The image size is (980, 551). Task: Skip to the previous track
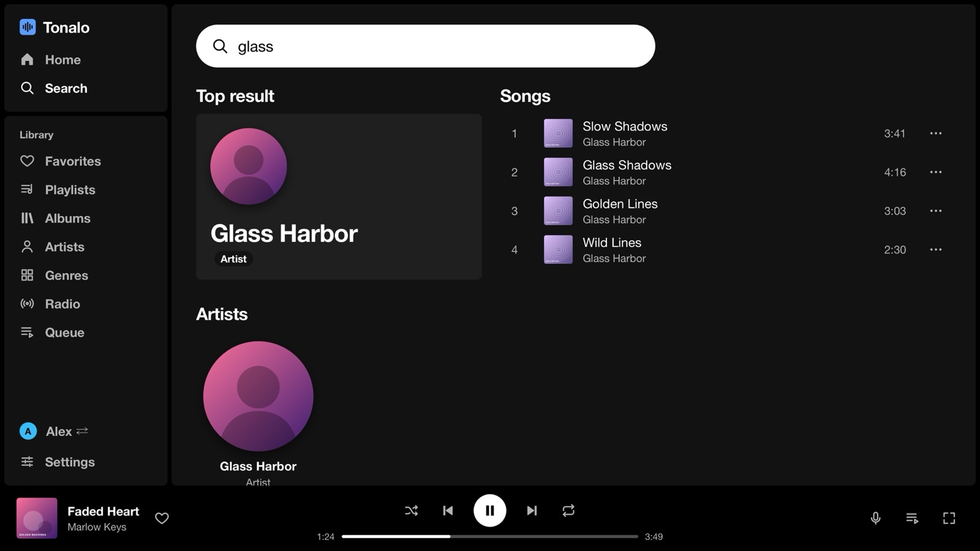click(448, 511)
